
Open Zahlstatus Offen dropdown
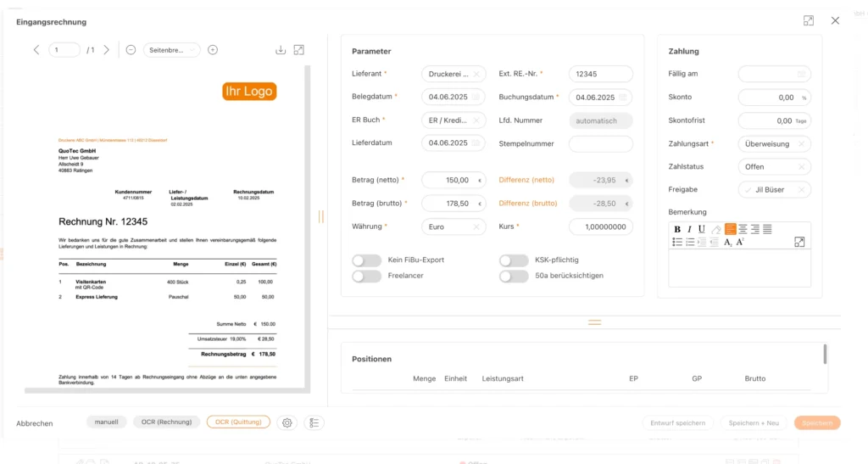(774, 166)
